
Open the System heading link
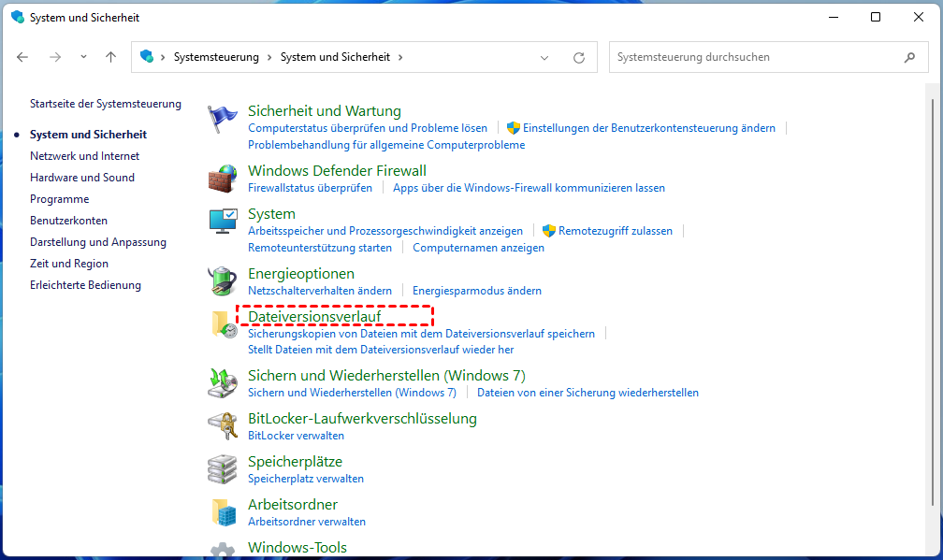click(x=271, y=214)
